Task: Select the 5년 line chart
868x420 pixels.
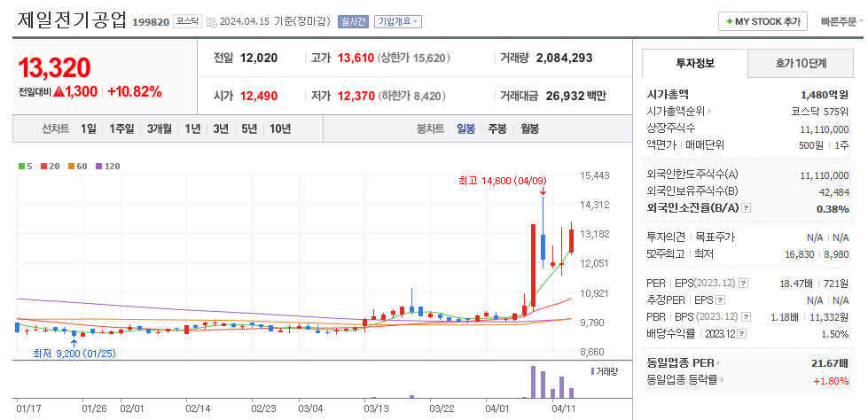Action: tap(249, 129)
